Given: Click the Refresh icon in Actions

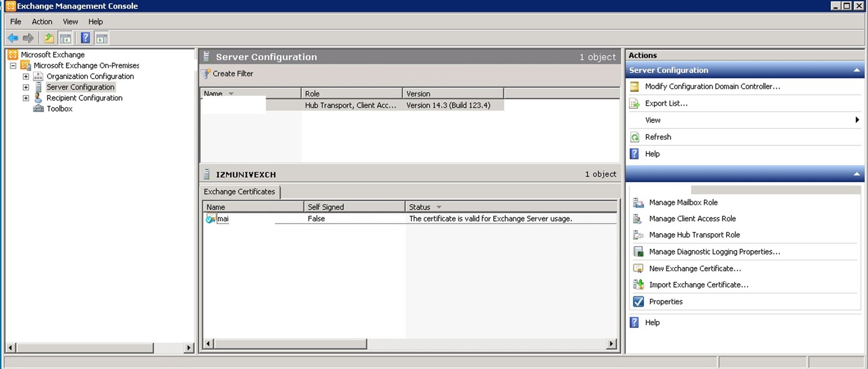Looking at the screenshot, I should (x=635, y=137).
